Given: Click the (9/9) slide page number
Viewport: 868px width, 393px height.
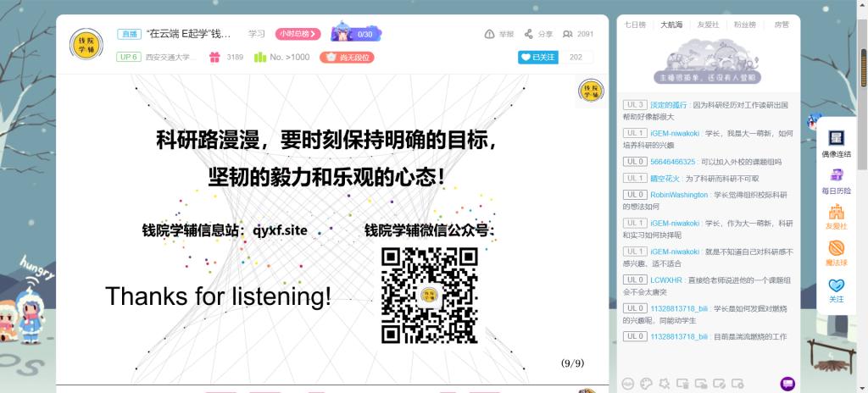Looking at the screenshot, I should (x=572, y=363).
